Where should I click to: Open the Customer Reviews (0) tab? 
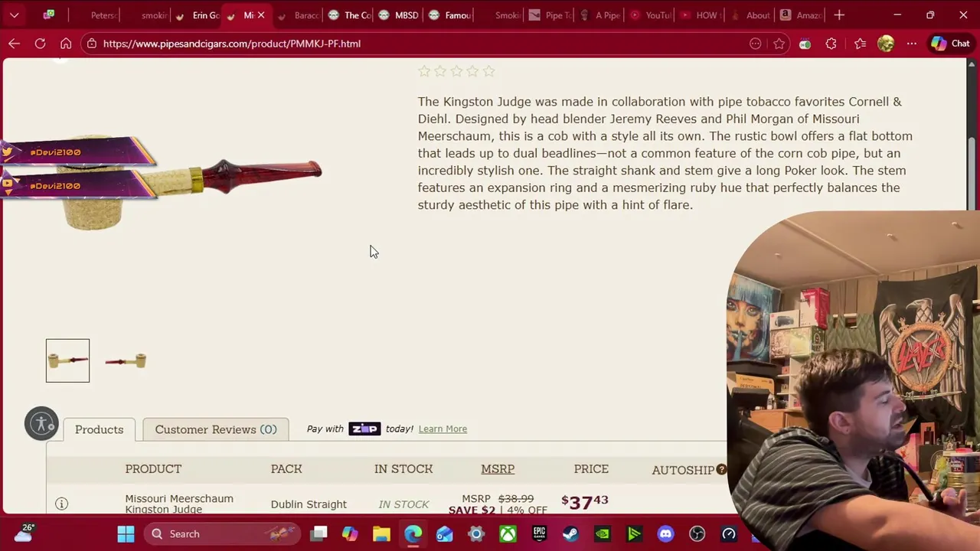tap(216, 429)
